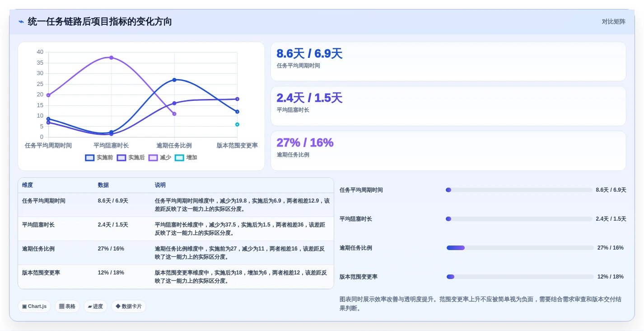Click the 对比矩阵 label in header
Screen dimensions: 644x331
[613, 22]
